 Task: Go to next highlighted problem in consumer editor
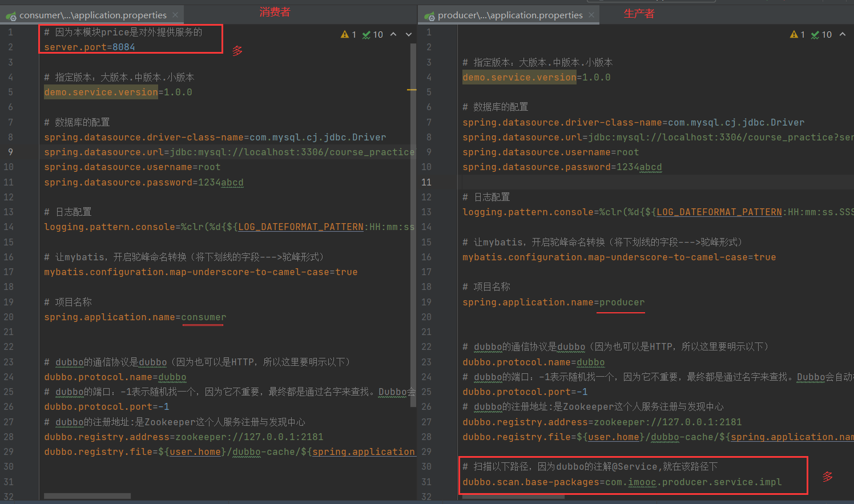click(x=409, y=34)
